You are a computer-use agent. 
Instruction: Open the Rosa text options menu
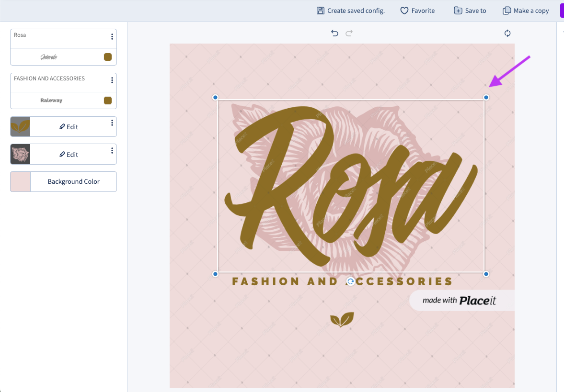pos(112,37)
